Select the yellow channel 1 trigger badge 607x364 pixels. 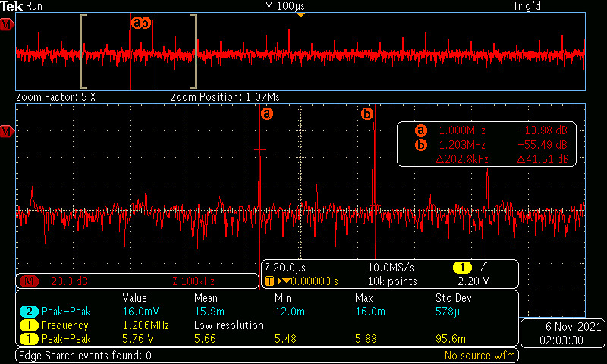(462, 267)
